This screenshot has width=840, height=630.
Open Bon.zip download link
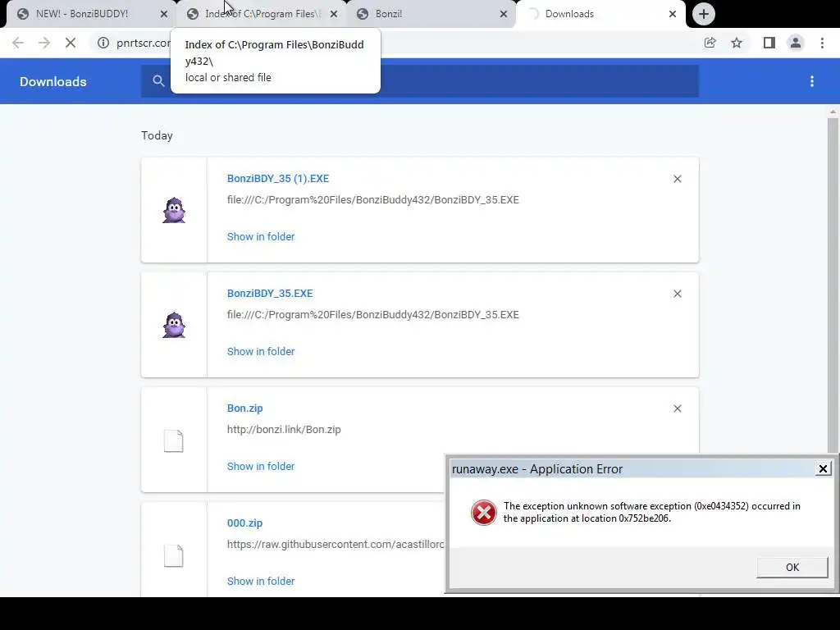tap(244, 409)
